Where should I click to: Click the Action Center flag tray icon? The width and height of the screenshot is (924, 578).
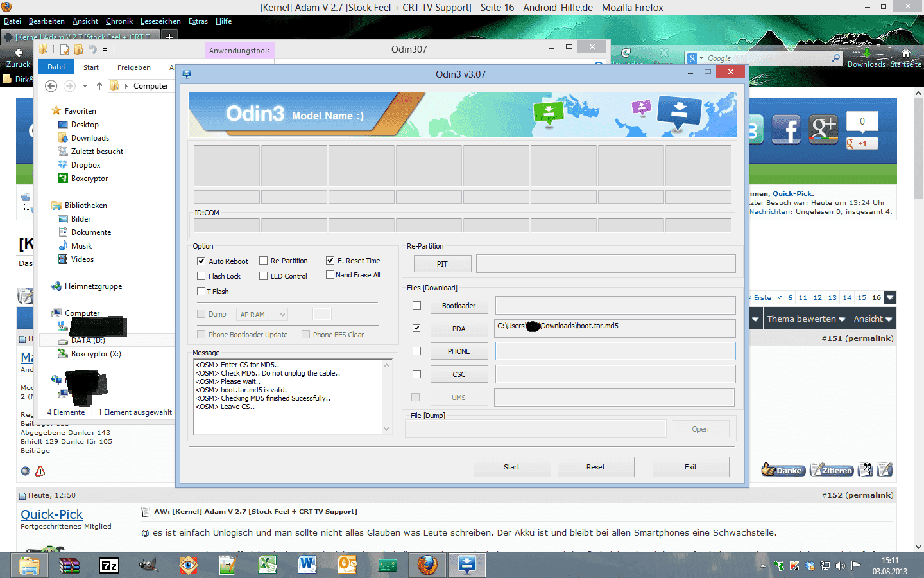point(855,566)
